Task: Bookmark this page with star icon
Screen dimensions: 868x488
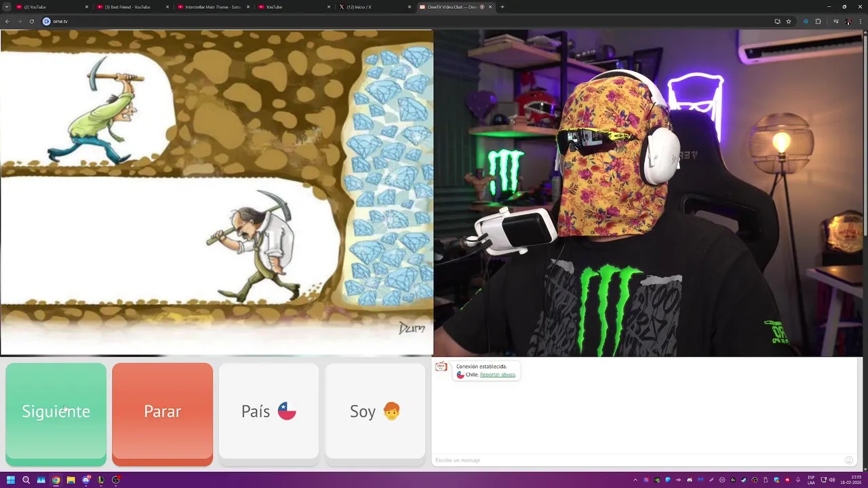Action: [789, 21]
